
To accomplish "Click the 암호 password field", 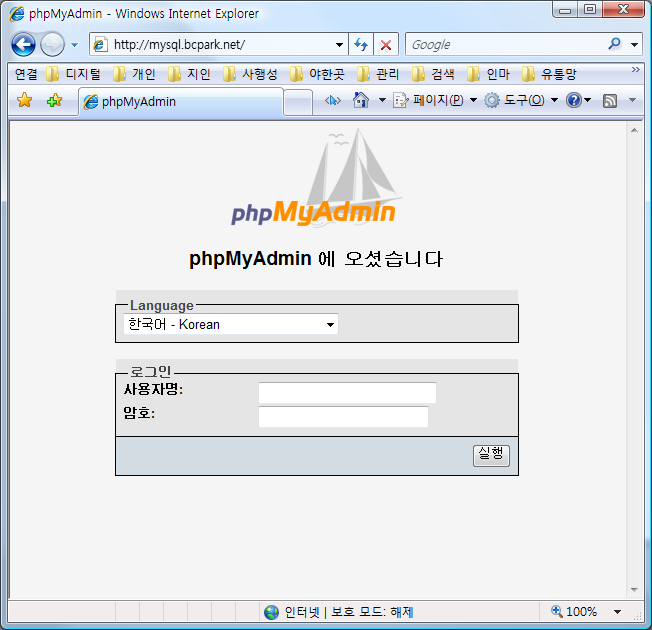I will 343,417.
